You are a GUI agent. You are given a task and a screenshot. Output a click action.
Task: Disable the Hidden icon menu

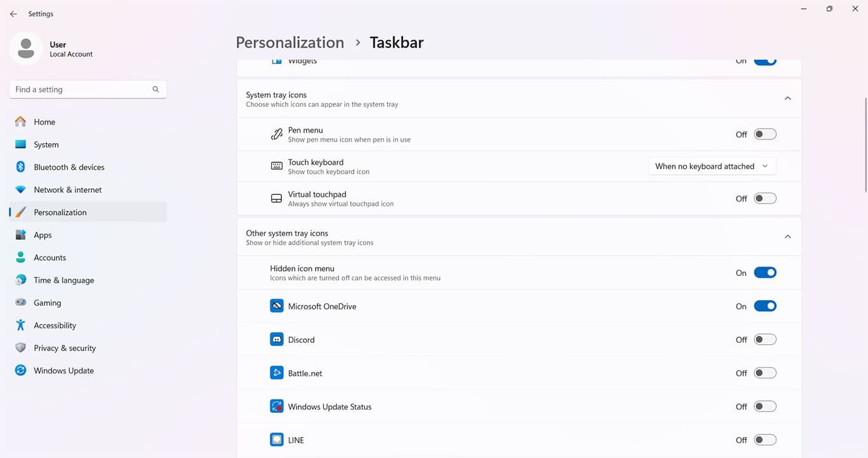tap(765, 272)
